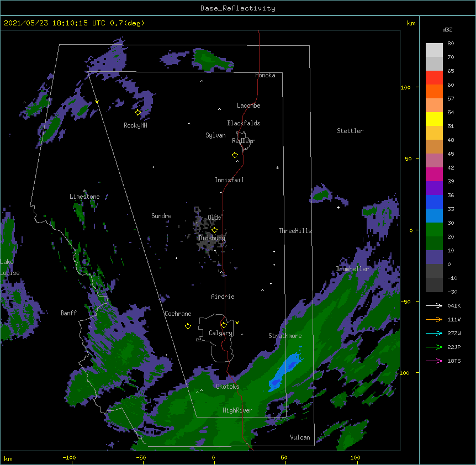Image resolution: width=476 pixels, height=465 pixels.
Task: Click the 04DK legend label
Action: pos(454,305)
